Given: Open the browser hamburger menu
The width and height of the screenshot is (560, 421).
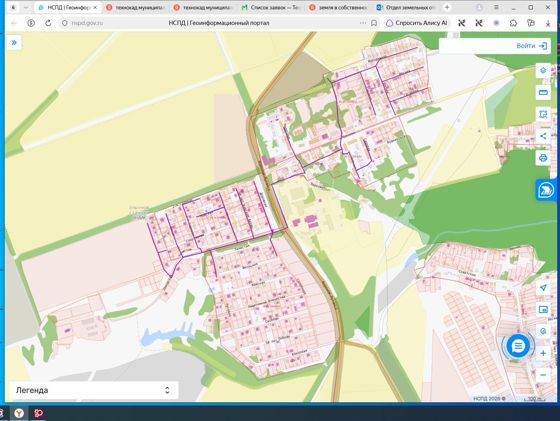Looking at the screenshot, I should (496, 7).
